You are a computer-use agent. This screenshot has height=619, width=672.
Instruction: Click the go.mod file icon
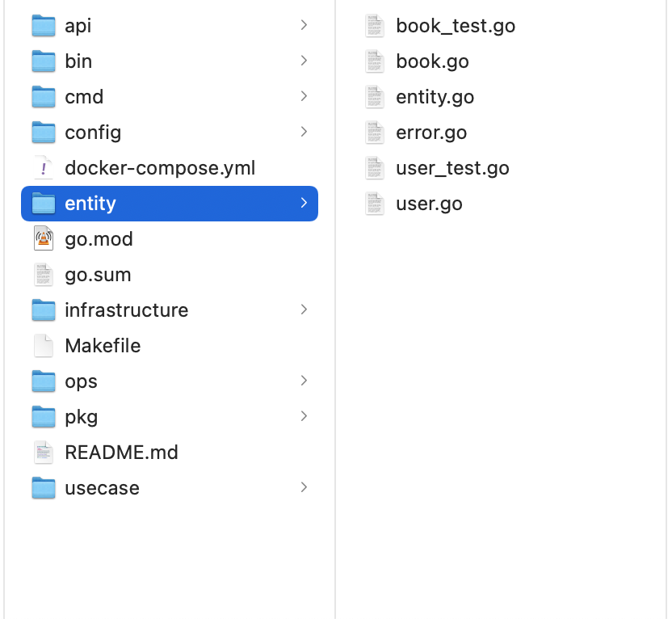(x=44, y=239)
